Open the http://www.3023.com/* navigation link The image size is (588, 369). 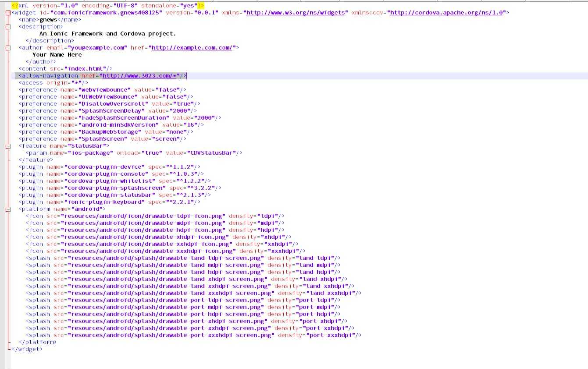[139, 76]
